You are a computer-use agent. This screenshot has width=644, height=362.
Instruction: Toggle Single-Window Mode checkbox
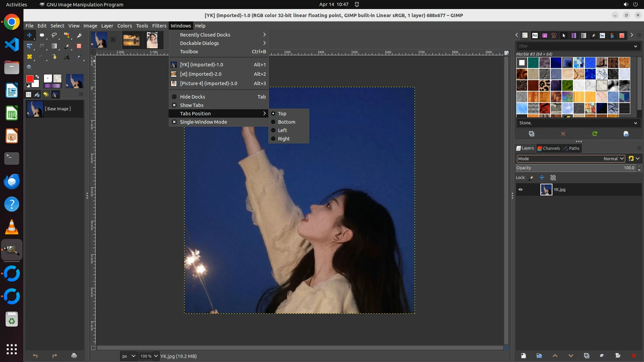point(203,122)
